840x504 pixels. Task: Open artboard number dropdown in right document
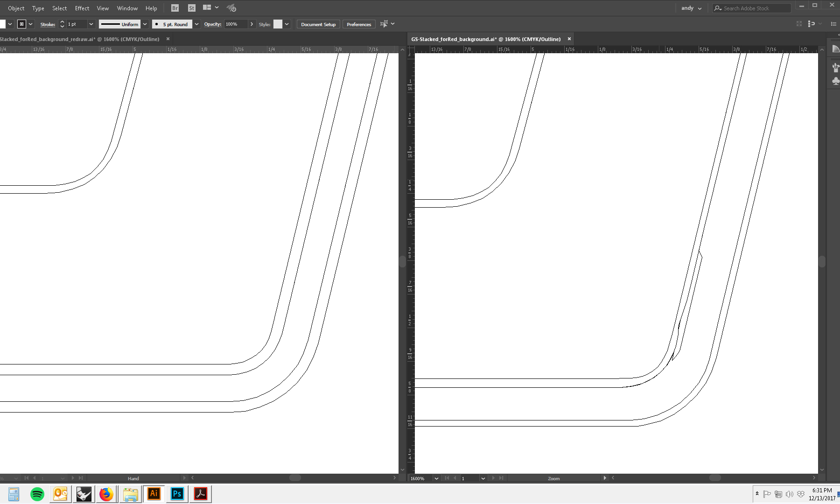[x=483, y=478]
